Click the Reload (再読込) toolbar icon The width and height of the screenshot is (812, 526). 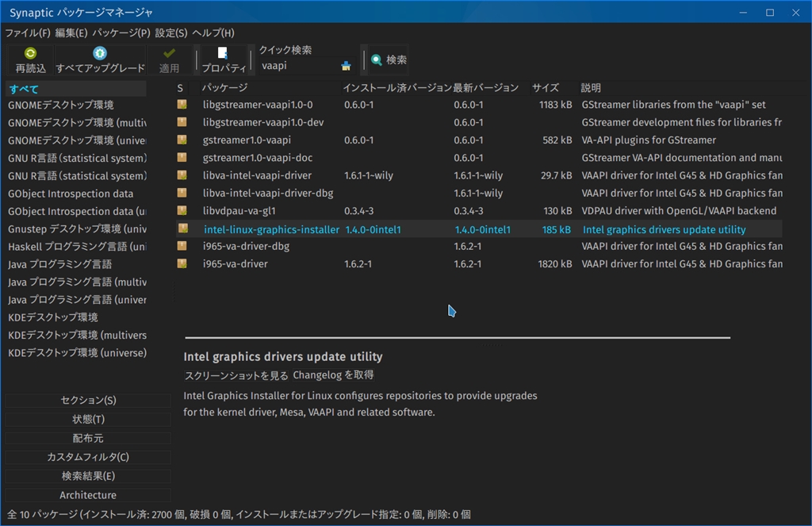(x=30, y=54)
